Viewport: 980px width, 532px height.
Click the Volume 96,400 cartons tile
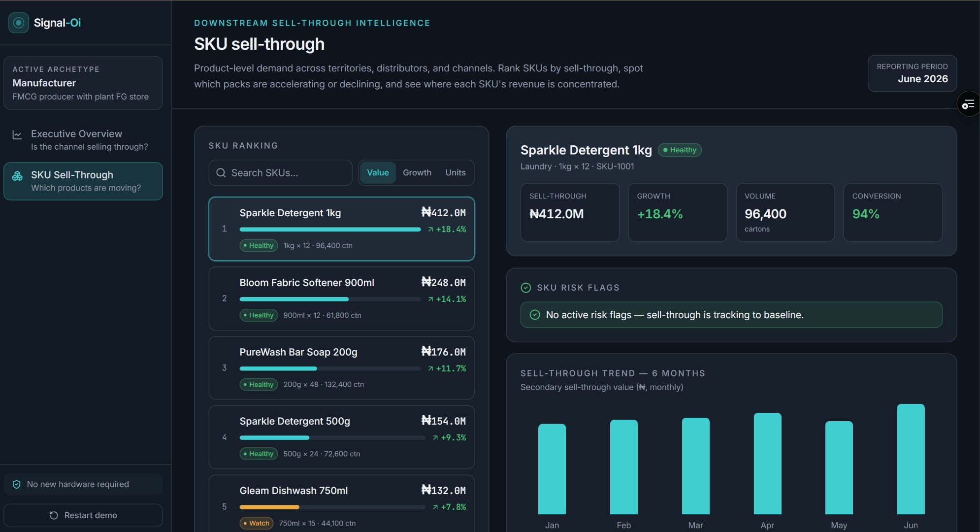pos(785,212)
